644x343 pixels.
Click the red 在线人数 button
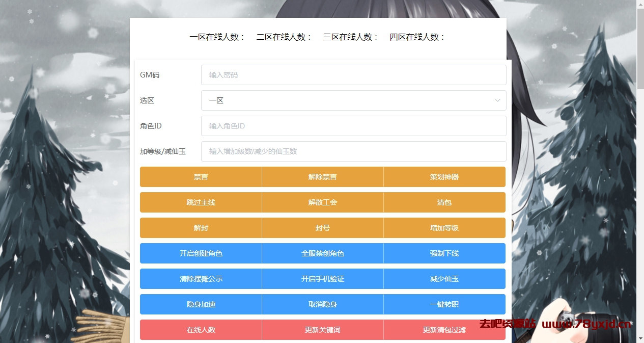click(x=201, y=330)
